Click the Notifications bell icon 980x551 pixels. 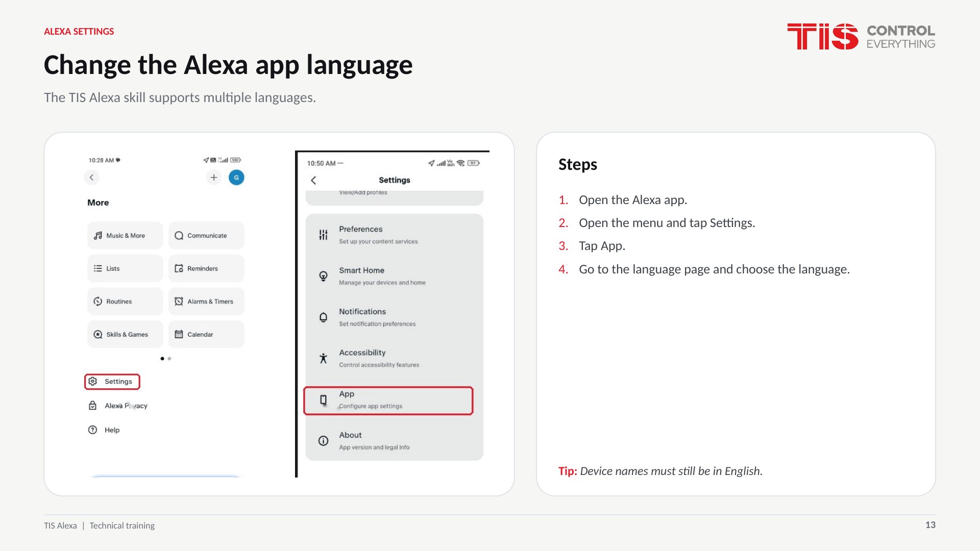pos(323,317)
